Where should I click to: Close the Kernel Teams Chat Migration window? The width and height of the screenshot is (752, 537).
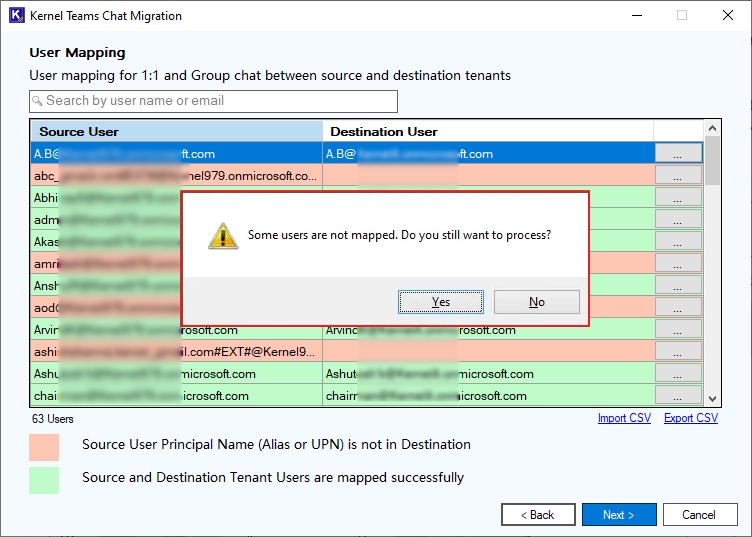728,15
